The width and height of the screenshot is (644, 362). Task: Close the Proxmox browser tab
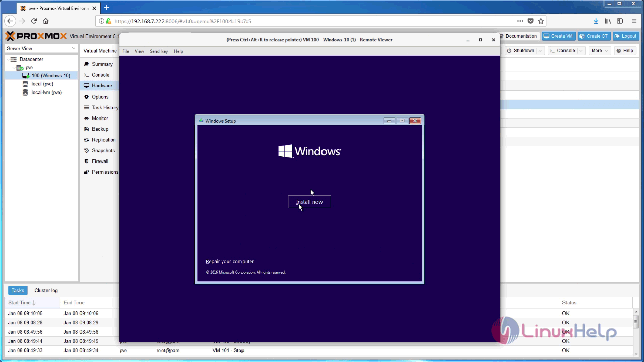click(x=94, y=8)
